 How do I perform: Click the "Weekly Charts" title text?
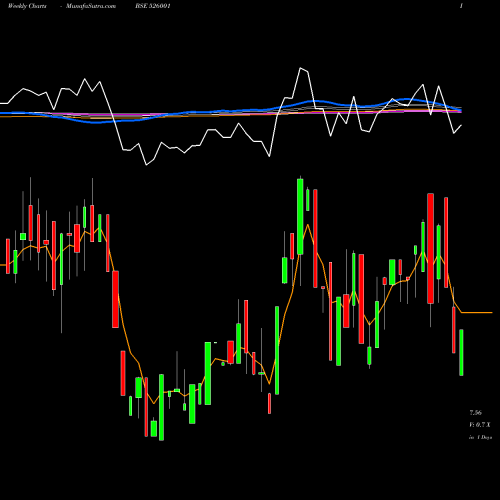(27, 6)
